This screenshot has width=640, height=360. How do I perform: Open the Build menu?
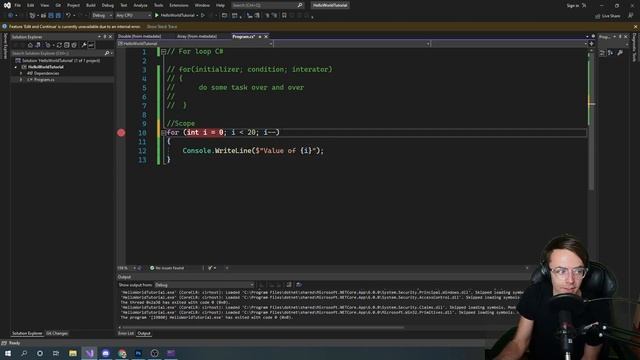pyautogui.click(x=91, y=5)
